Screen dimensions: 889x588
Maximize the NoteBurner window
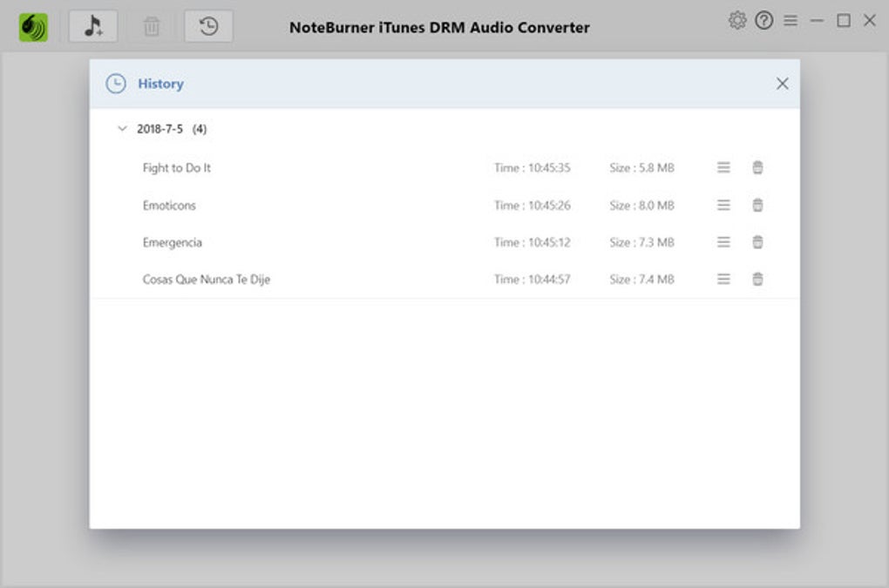click(844, 20)
